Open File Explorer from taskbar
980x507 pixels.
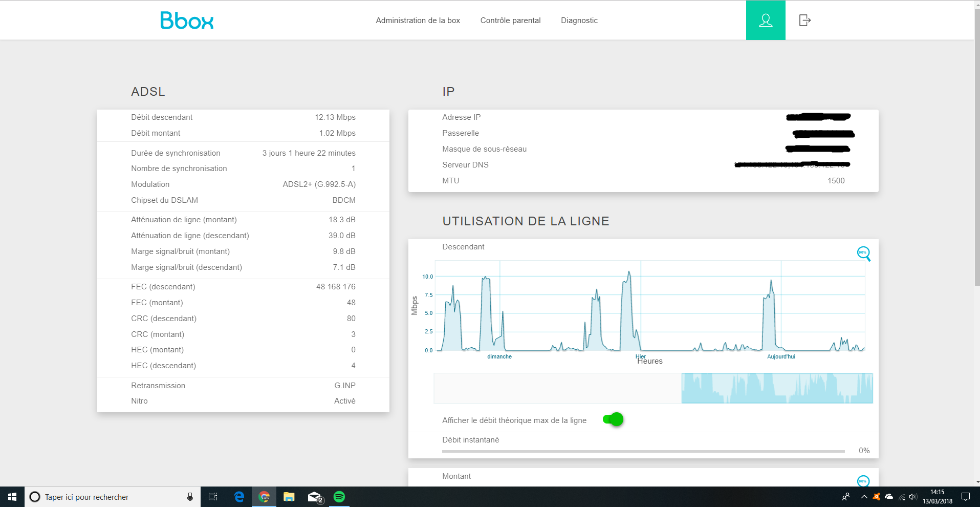[x=289, y=497]
